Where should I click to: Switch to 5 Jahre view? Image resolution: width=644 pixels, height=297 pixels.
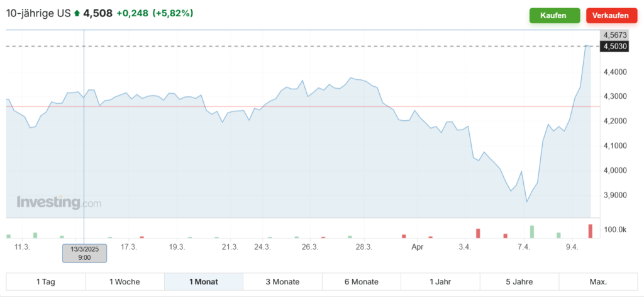pyautogui.click(x=519, y=282)
